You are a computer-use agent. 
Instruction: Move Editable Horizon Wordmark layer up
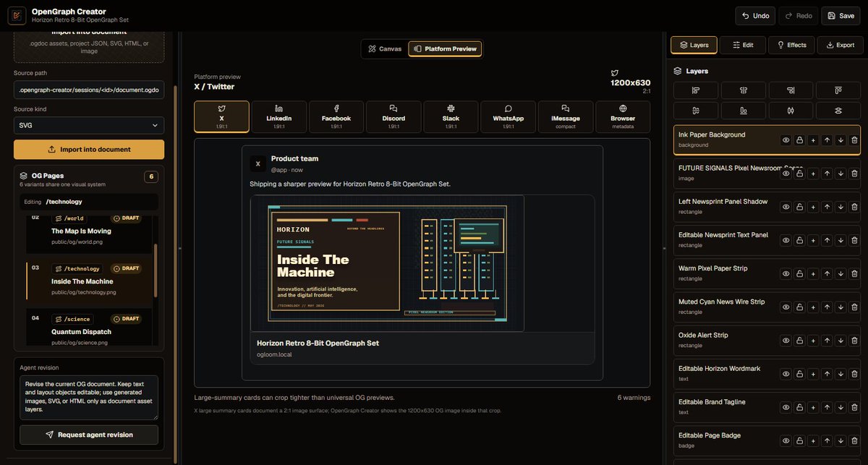[827, 374]
